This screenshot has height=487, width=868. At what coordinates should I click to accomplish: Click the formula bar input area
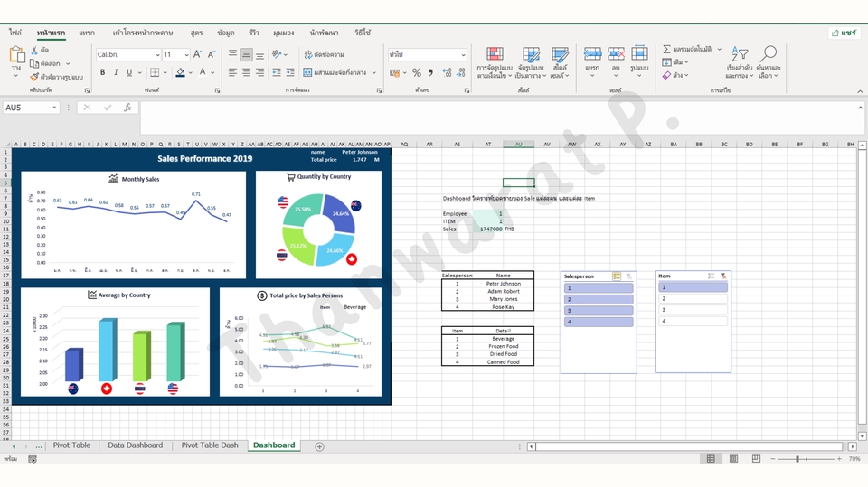[497, 117]
